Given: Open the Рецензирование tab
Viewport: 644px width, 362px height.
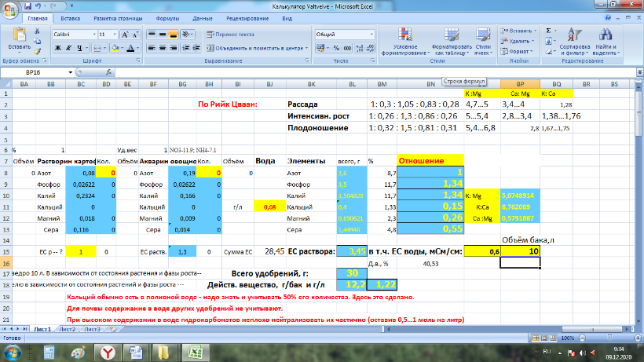Looking at the screenshot, I should pos(247,19).
